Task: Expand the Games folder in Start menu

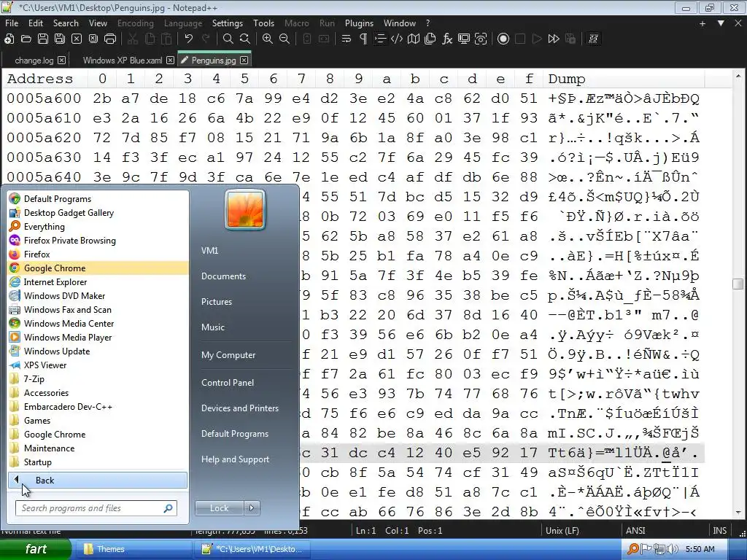Action: pos(98,421)
